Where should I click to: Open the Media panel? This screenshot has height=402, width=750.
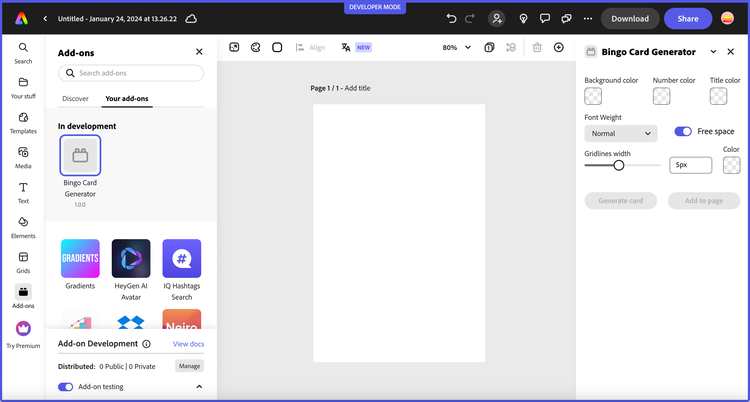pyautogui.click(x=23, y=157)
